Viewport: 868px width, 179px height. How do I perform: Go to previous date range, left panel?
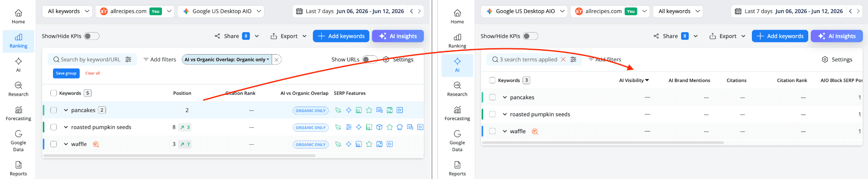point(412,11)
